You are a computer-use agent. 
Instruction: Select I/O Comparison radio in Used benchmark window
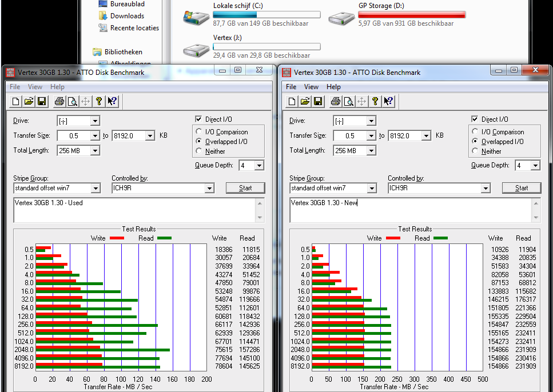click(199, 131)
